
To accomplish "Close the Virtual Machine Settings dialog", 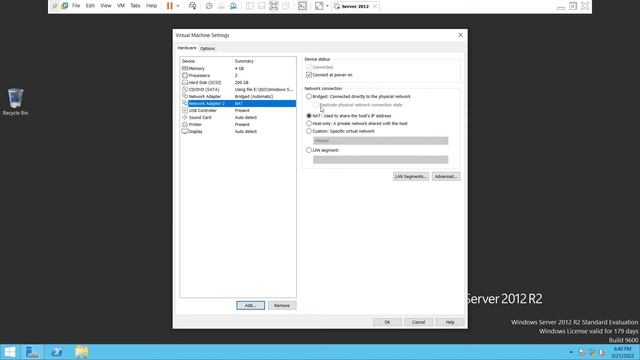I will [460, 35].
